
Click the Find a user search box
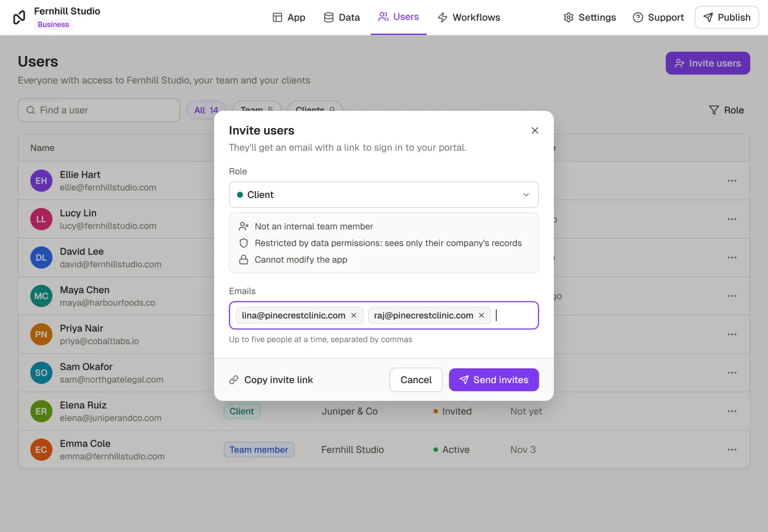(x=99, y=110)
